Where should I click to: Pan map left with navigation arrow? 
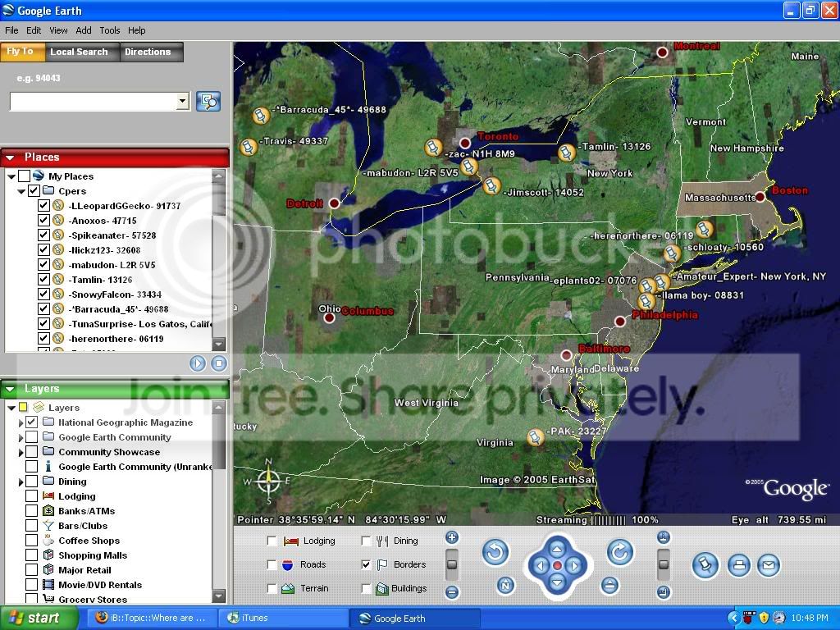point(540,566)
